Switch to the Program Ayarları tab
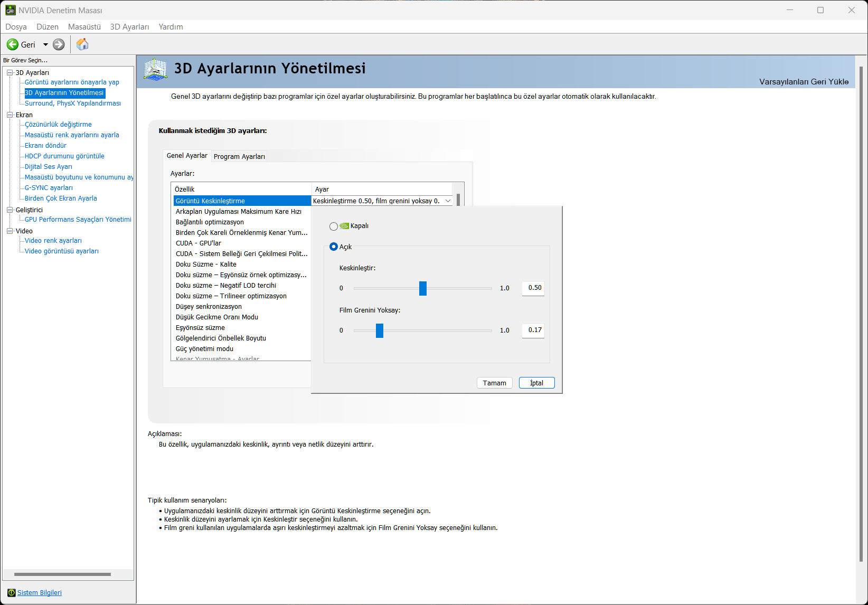868x605 pixels. click(239, 156)
